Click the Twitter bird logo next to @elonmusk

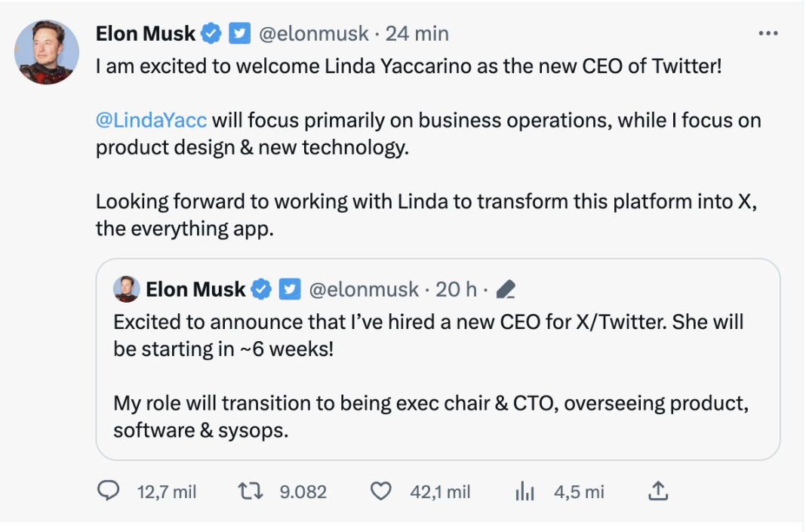click(x=240, y=32)
